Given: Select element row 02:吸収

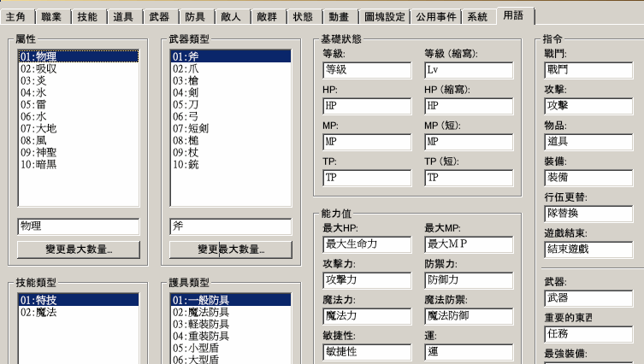Looking at the screenshot, I should pos(79,68).
